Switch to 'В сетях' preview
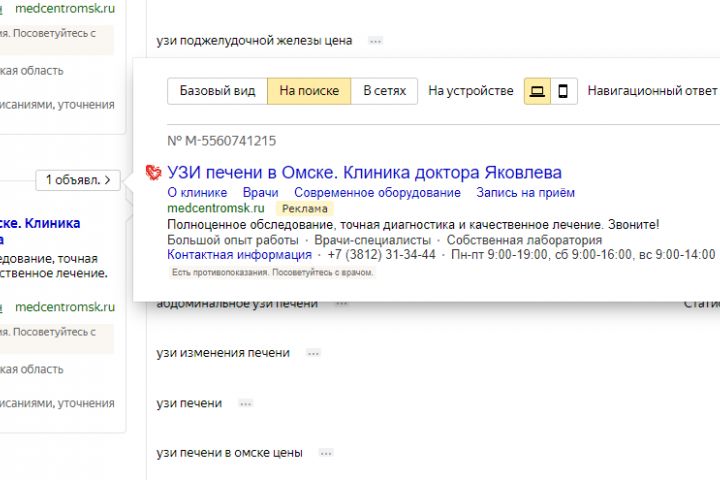Image resolution: width=720 pixels, height=480 pixels. (384, 91)
